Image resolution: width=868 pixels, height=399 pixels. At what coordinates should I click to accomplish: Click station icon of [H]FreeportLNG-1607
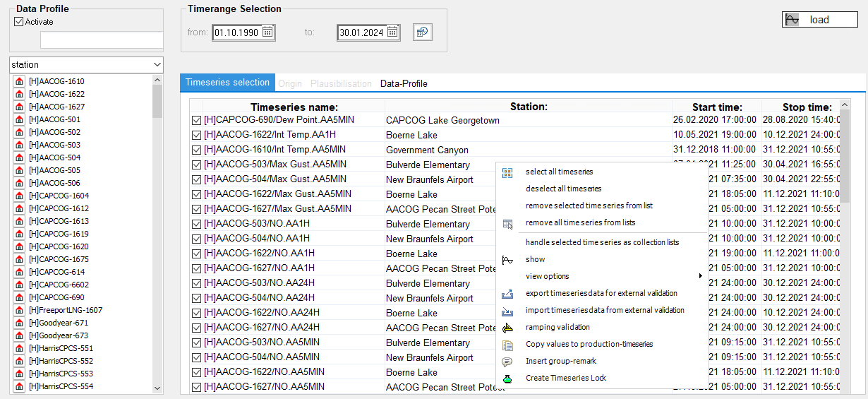point(20,310)
